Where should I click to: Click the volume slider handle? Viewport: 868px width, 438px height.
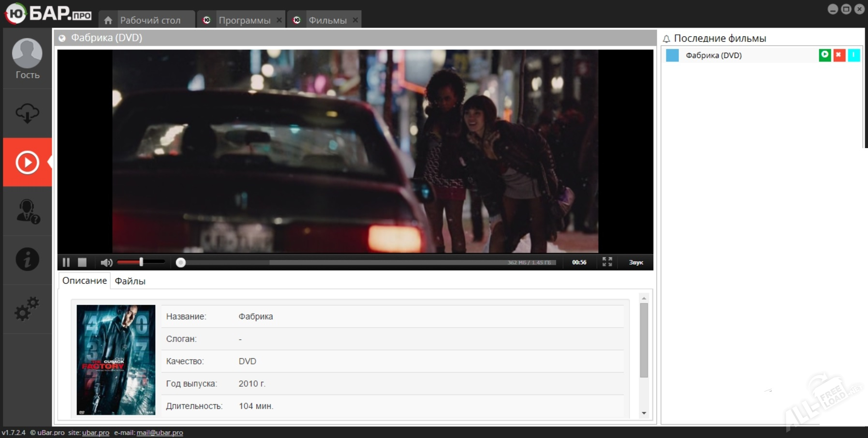pos(141,262)
